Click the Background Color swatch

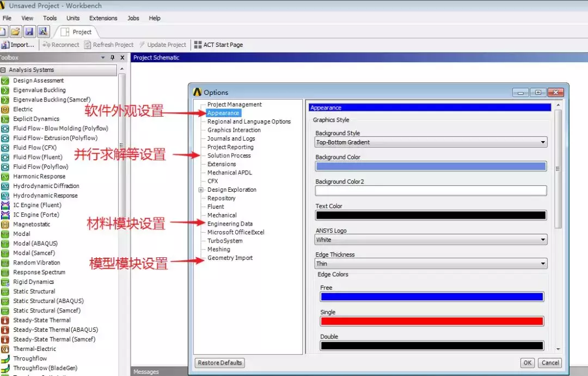coord(431,166)
